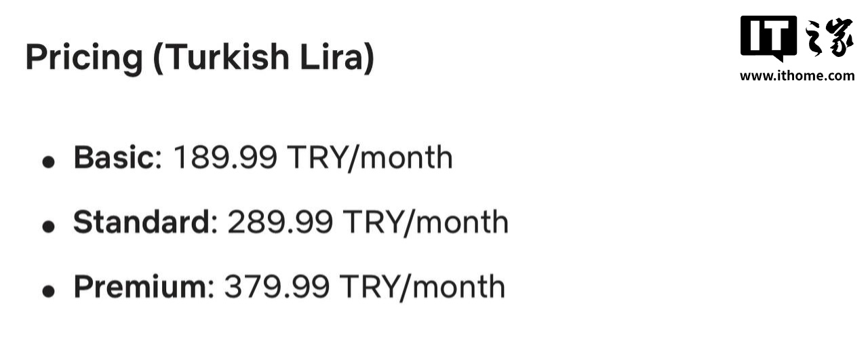This screenshot has width=868, height=354.
Task: Click the bullet before Standard
Action: pos(48,227)
